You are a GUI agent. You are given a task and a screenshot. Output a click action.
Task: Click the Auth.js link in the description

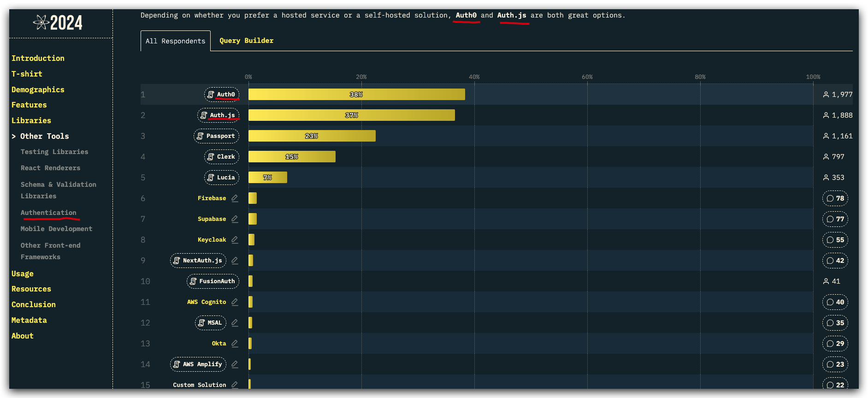pos(512,15)
